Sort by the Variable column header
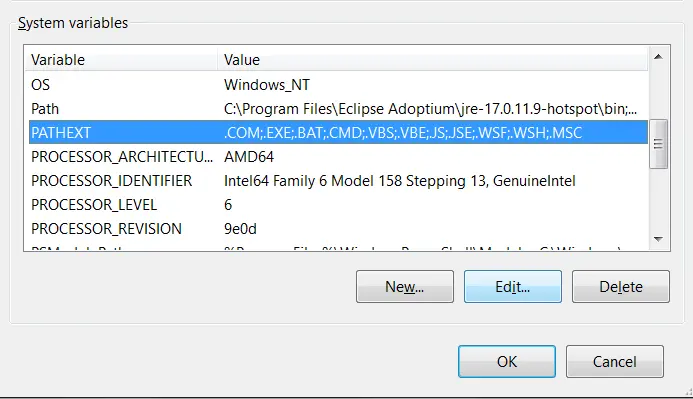693x399 pixels. click(x=121, y=60)
